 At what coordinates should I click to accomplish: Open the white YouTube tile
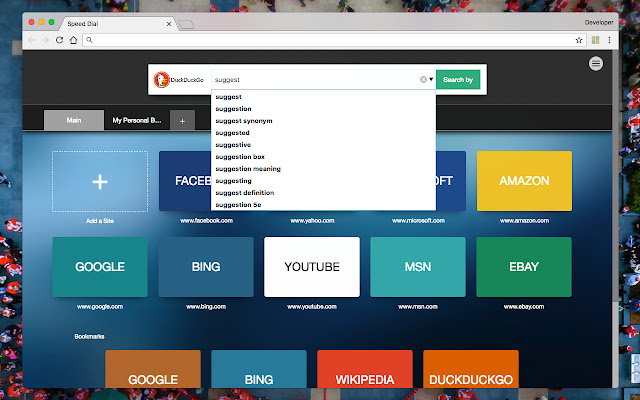(x=312, y=267)
